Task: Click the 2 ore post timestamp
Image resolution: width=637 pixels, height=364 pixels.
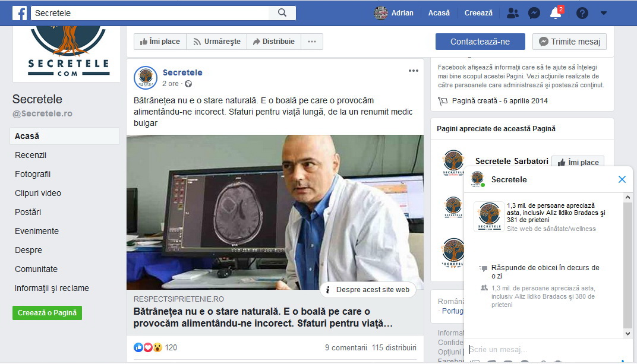Action: pyautogui.click(x=170, y=84)
